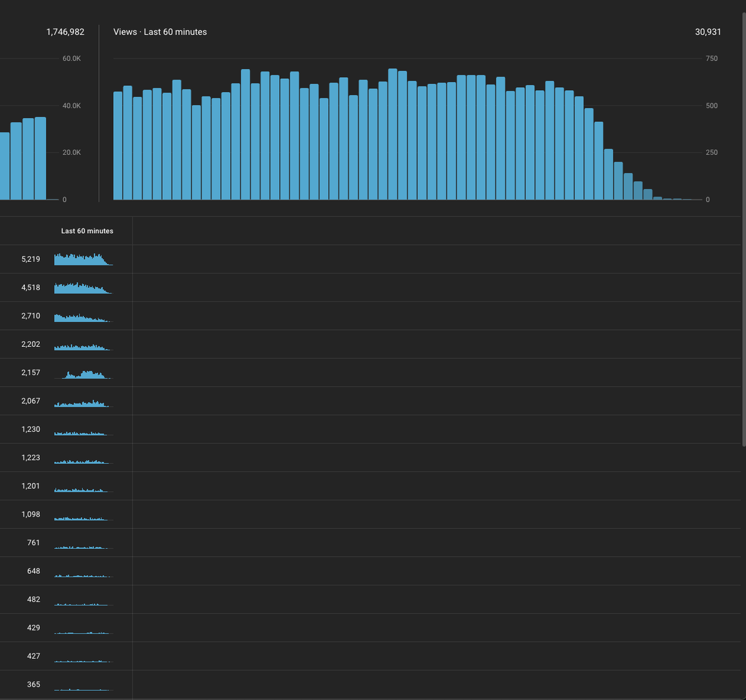Click the 2,157 views value
This screenshot has width=746, height=700.
[30, 373]
